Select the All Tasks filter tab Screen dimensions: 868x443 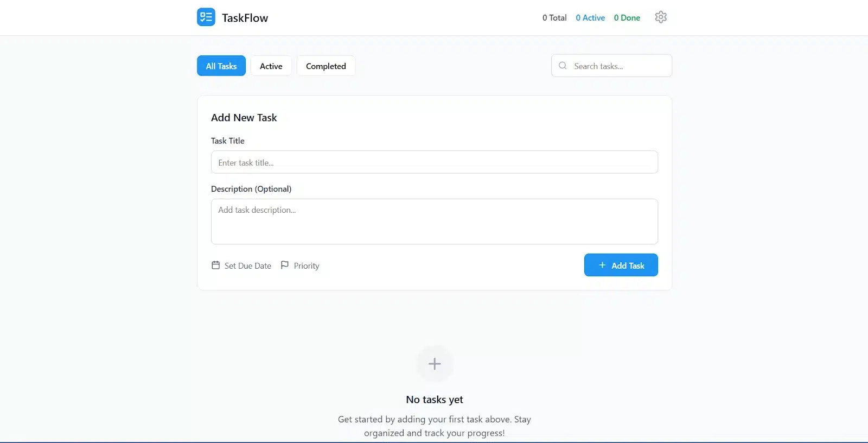221,66
